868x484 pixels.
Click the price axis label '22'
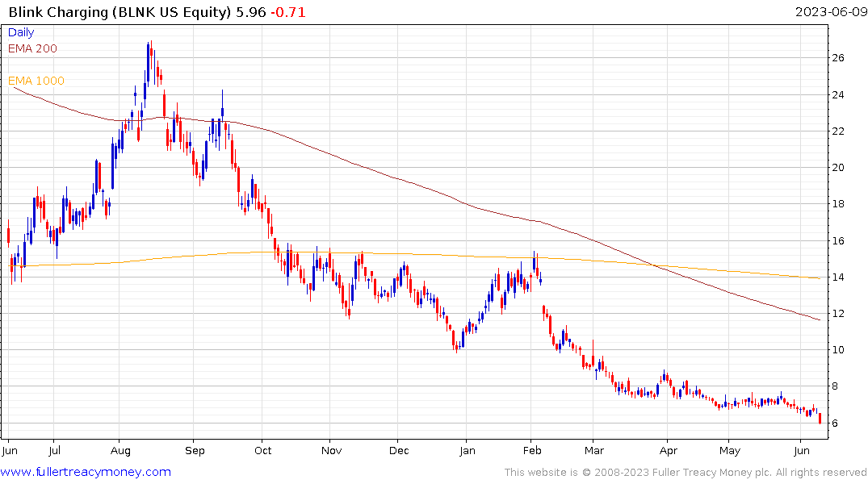(x=838, y=131)
